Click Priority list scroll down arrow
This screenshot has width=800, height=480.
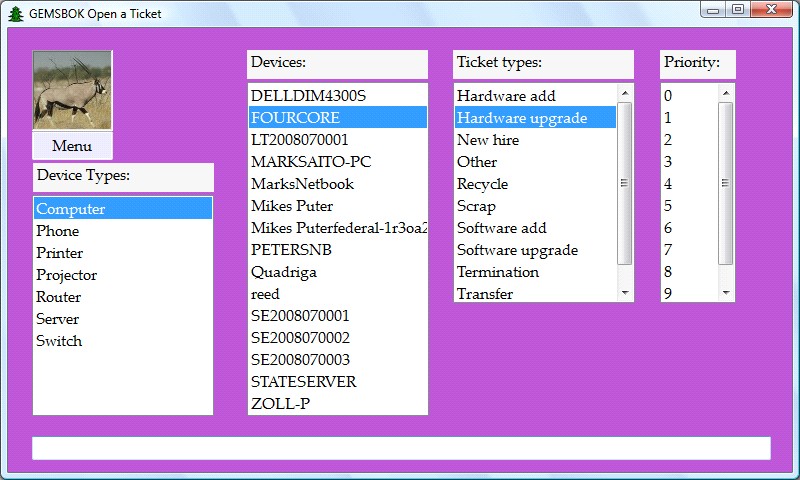click(x=726, y=293)
